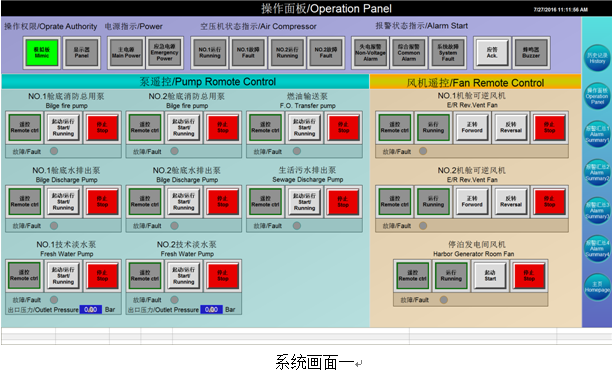Open the History round sidebar button
612x371 pixels.
[x=597, y=58]
